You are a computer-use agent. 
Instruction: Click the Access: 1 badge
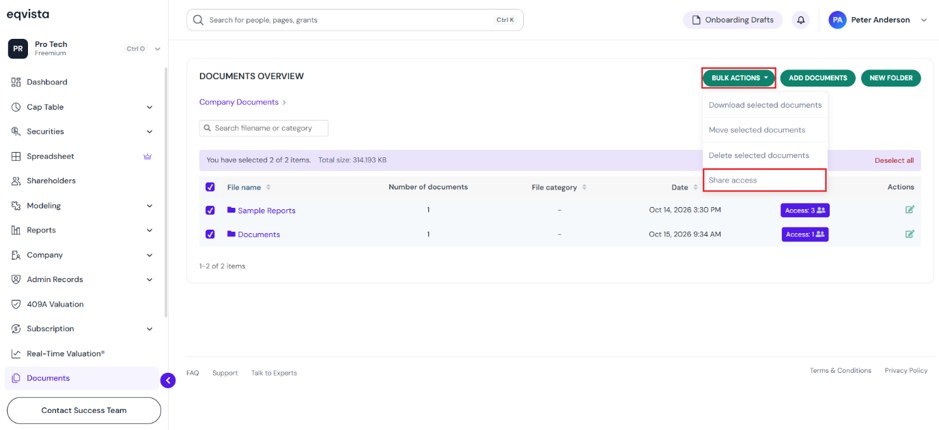(x=805, y=234)
